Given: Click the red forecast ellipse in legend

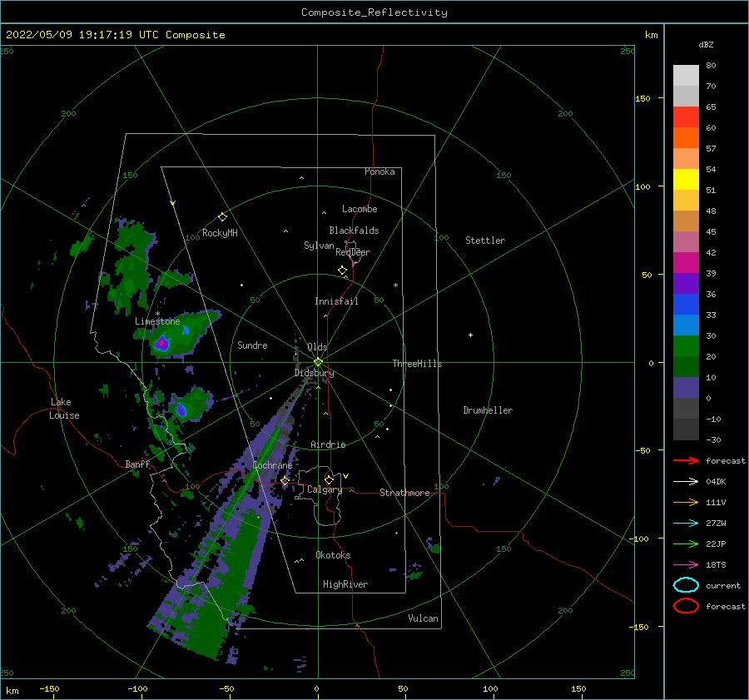Looking at the screenshot, I should tap(686, 606).
